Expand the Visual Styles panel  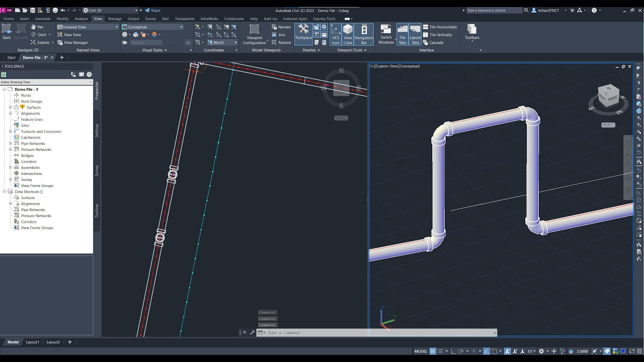coord(154,50)
